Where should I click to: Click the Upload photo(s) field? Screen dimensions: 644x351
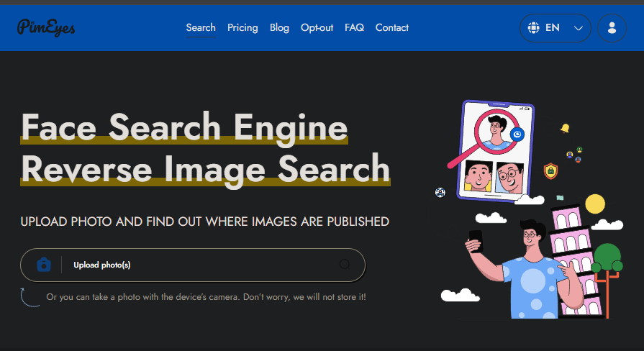[193, 265]
